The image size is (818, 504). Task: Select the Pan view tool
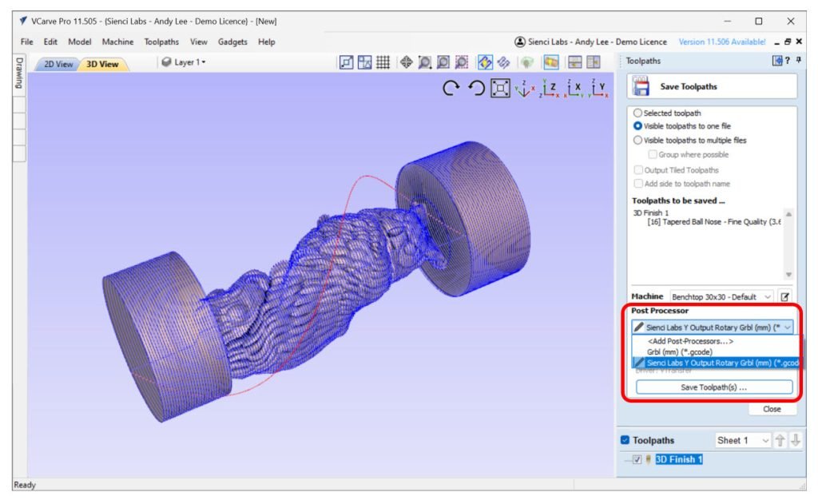click(x=405, y=62)
